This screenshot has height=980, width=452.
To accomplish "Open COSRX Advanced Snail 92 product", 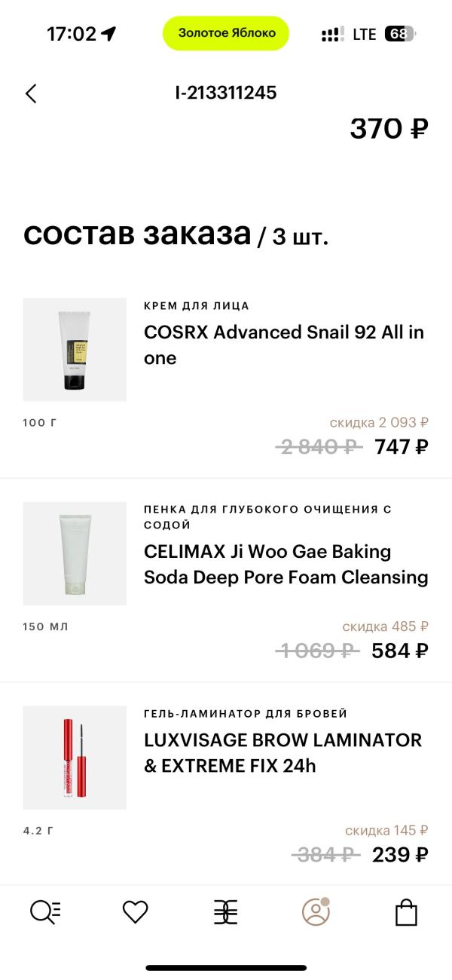I will click(x=285, y=345).
